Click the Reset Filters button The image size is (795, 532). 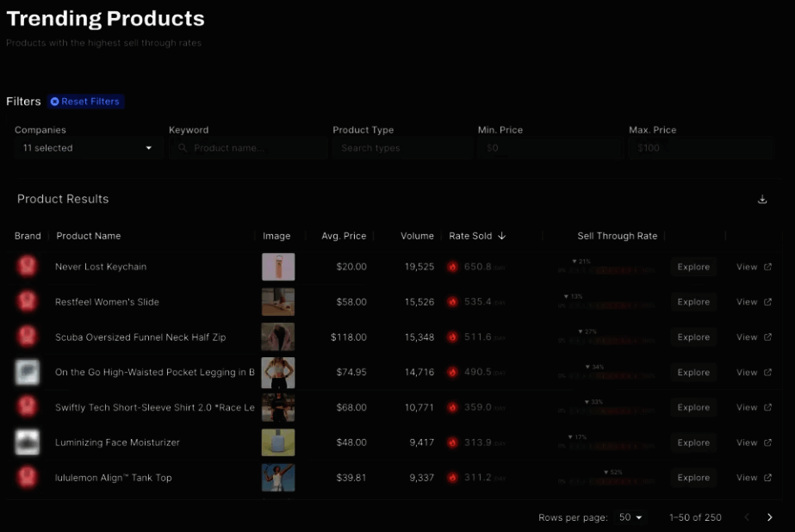click(85, 102)
